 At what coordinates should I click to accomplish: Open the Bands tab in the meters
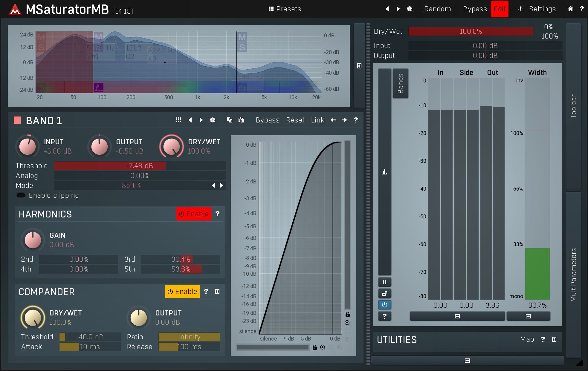point(400,83)
